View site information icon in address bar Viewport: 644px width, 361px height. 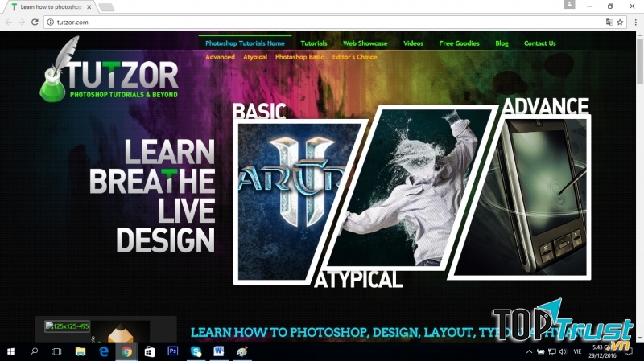[x=50, y=23]
